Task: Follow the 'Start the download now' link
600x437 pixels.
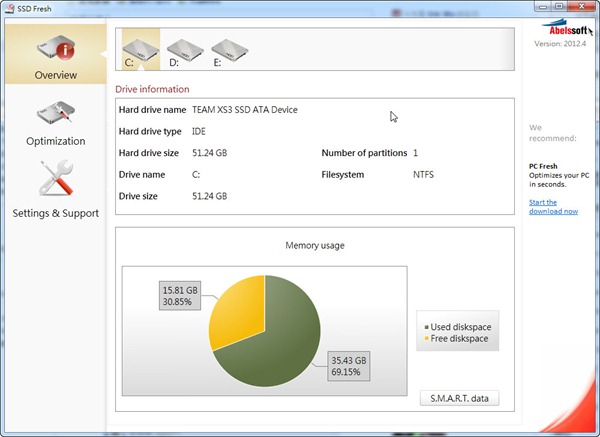Action: point(553,206)
